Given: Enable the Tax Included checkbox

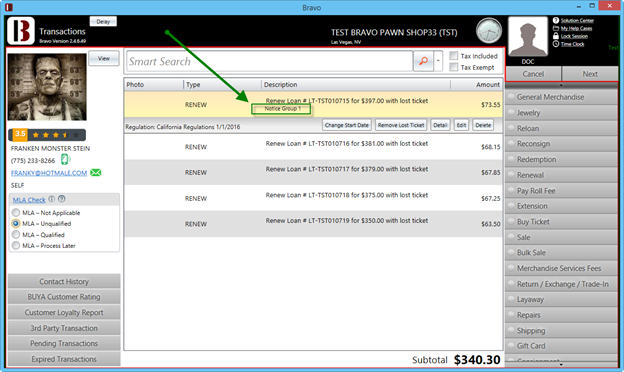Looking at the screenshot, I should pos(453,56).
